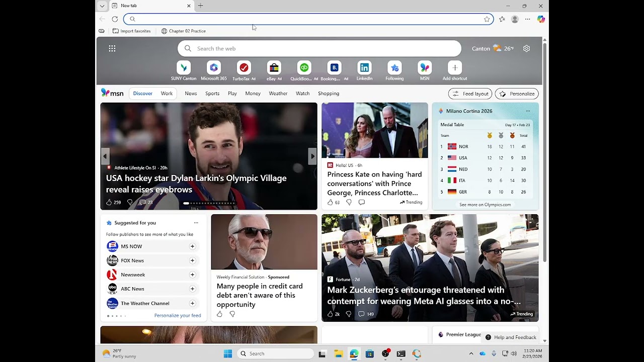Screen dimensions: 644x362
Task: Open page settings gear icon
Action: (x=526, y=48)
